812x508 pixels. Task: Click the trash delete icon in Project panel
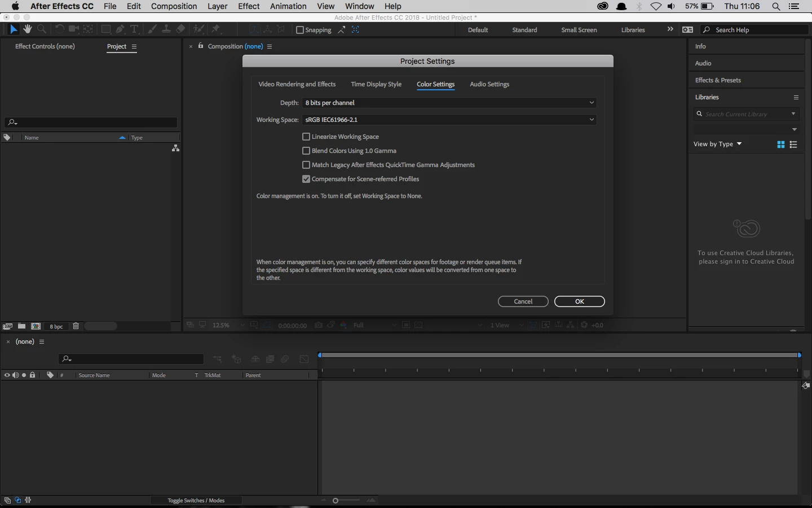tap(76, 326)
